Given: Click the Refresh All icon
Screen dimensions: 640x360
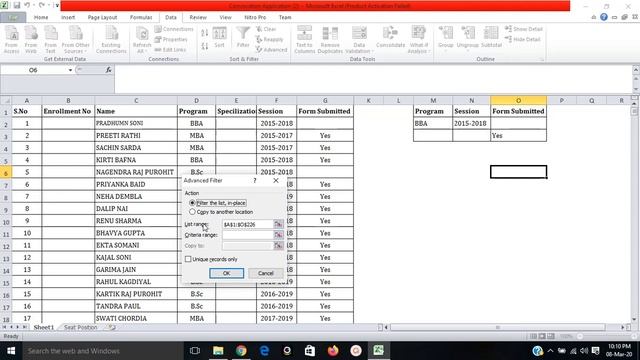Looking at the screenshot, I should click(x=142, y=39).
